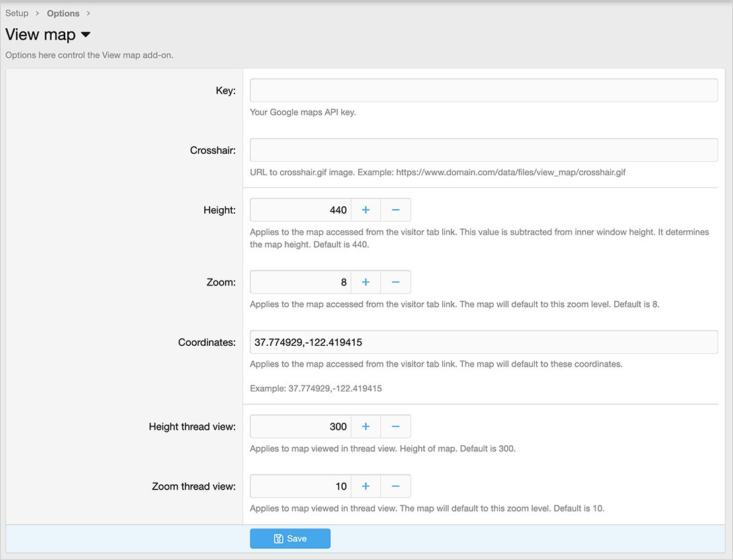
Task: Click into the Crosshair URL field
Action: click(x=484, y=150)
